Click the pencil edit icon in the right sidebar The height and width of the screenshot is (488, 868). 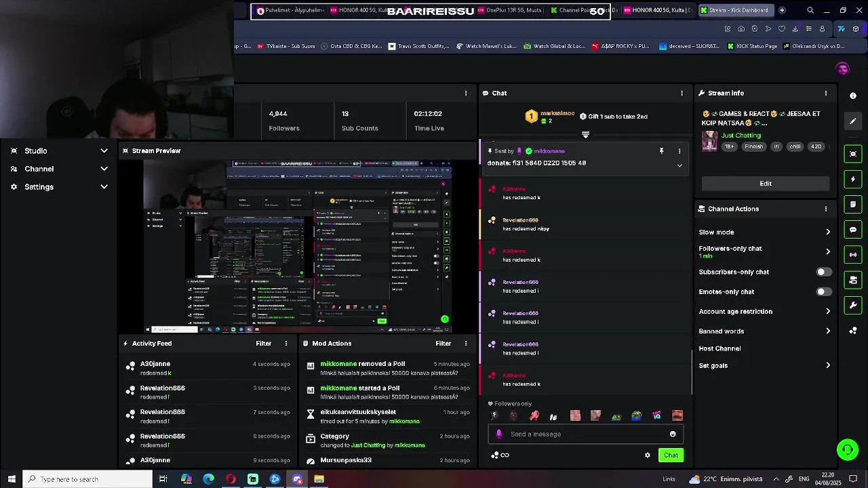853,121
